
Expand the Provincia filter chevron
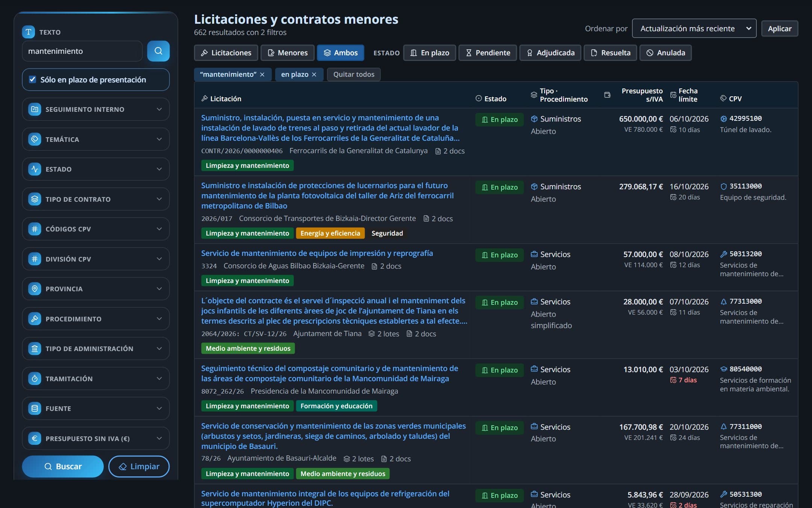pos(159,289)
